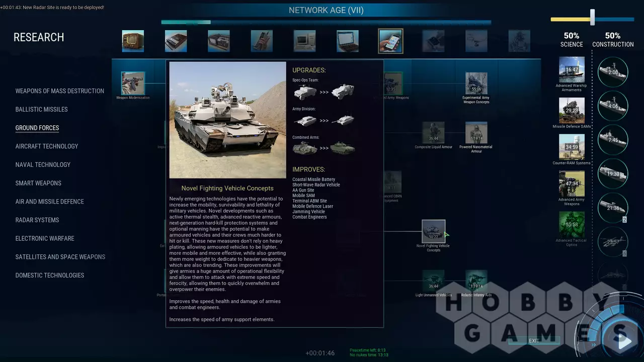Open the Weapon Modernization research node
644x362 pixels.
[133, 83]
